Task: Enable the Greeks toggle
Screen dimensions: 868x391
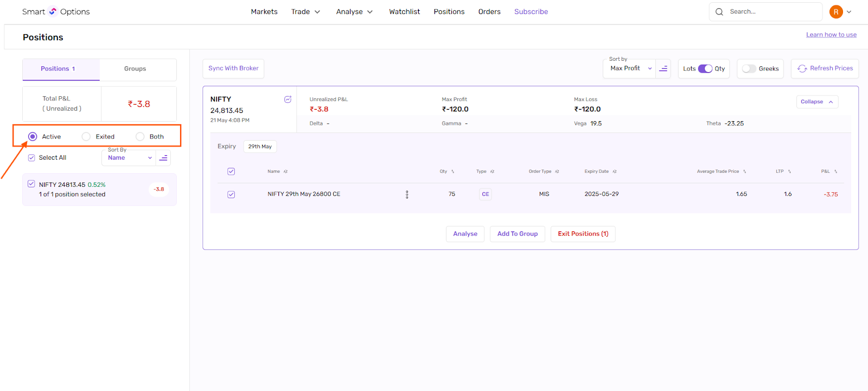Action: 749,68
